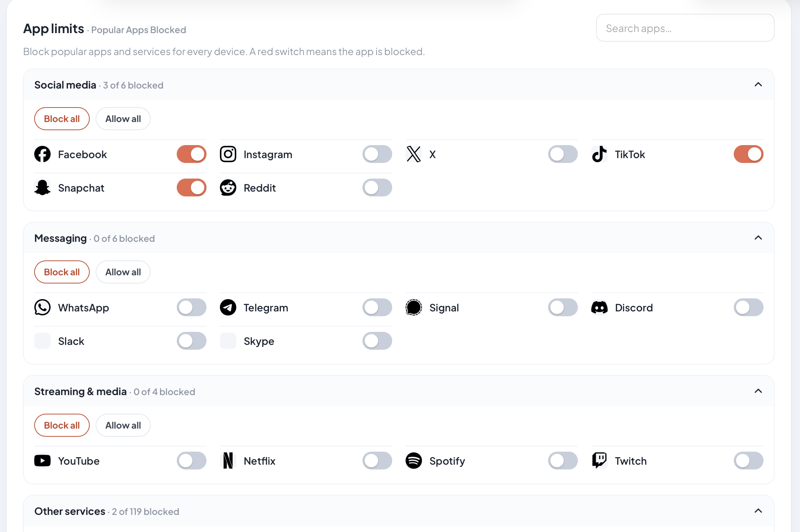Click the Slack placeholder icon
800x532 pixels.
42,341
